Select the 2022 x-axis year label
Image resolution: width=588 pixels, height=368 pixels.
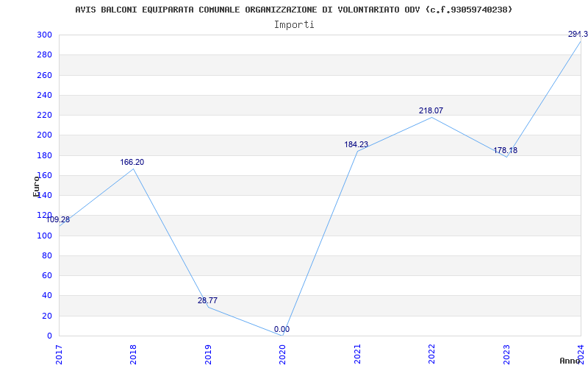(x=431, y=354)
